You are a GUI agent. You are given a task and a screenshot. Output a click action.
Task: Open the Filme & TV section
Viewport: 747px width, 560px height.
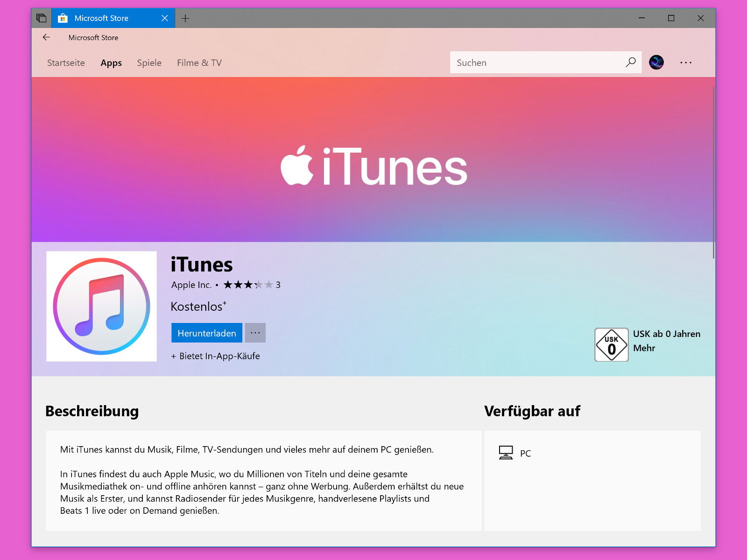[199, 63]
